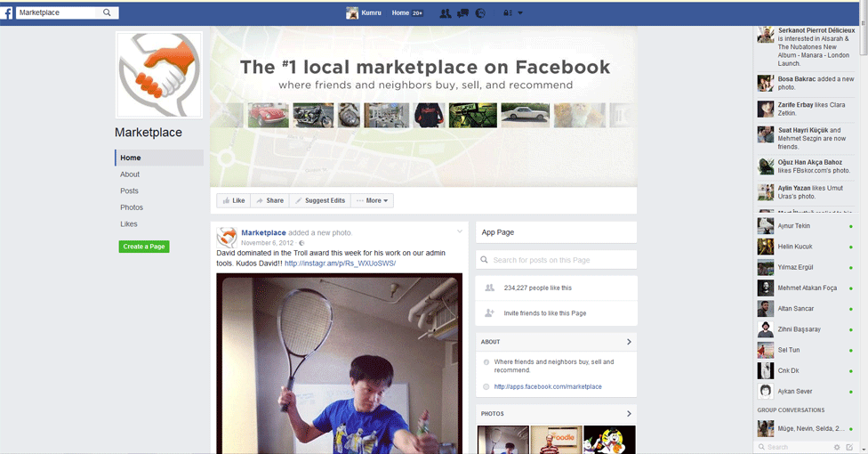Expand the PHOTOS section chevron
The width and height of the screenshot is (868, 454).
point(629,414)
